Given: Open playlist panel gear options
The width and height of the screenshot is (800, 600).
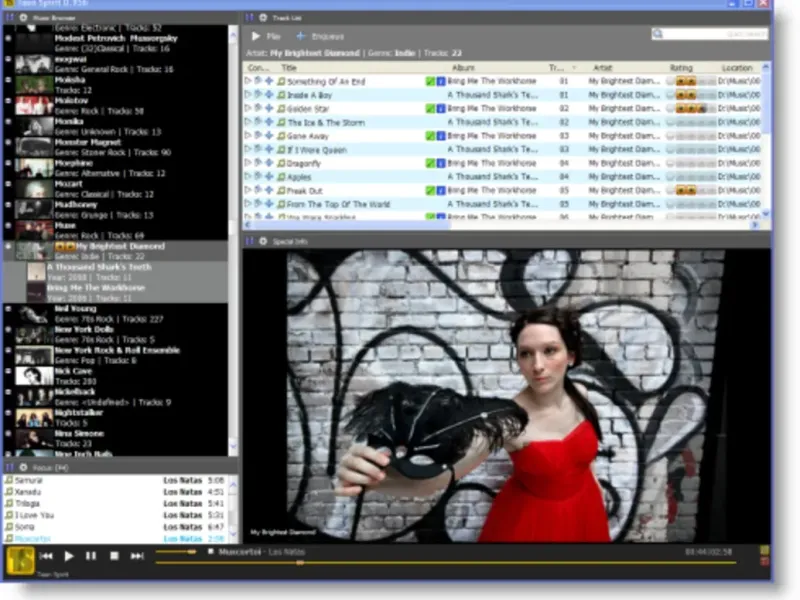Looking at the screenshot, I should pos(23,467).
